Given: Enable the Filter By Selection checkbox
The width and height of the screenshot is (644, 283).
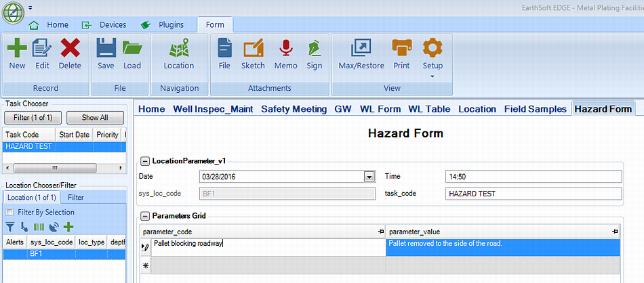Looking at the screenshot, I should point(9,212).
